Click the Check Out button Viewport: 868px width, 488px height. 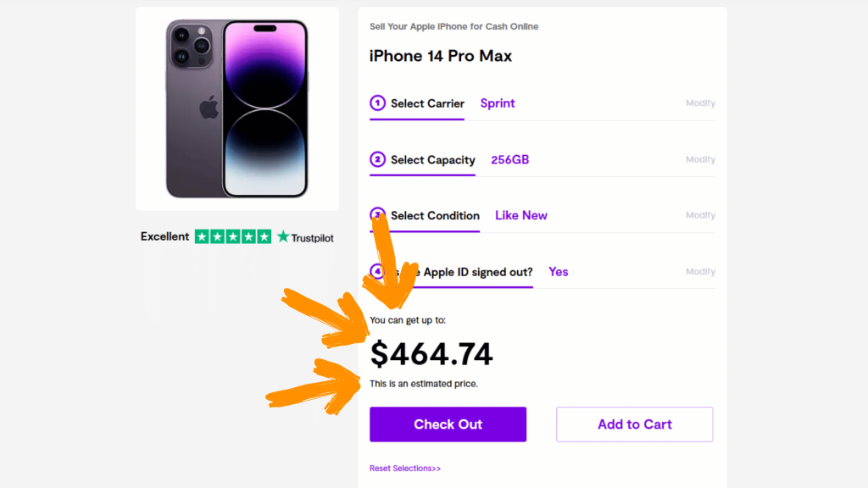tap(448, 424)
